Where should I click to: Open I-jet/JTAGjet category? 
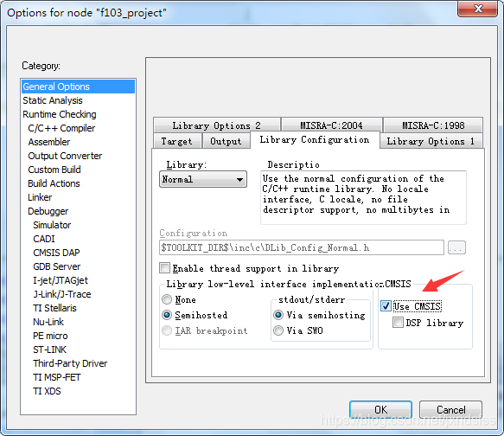pyautogui.click(x=61, y=280)
